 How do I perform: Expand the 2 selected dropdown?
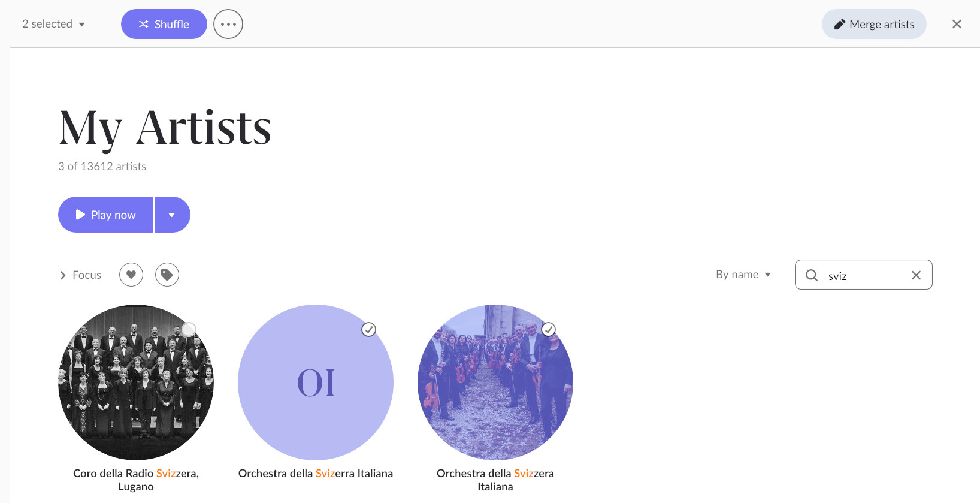(x=54, y=24)
